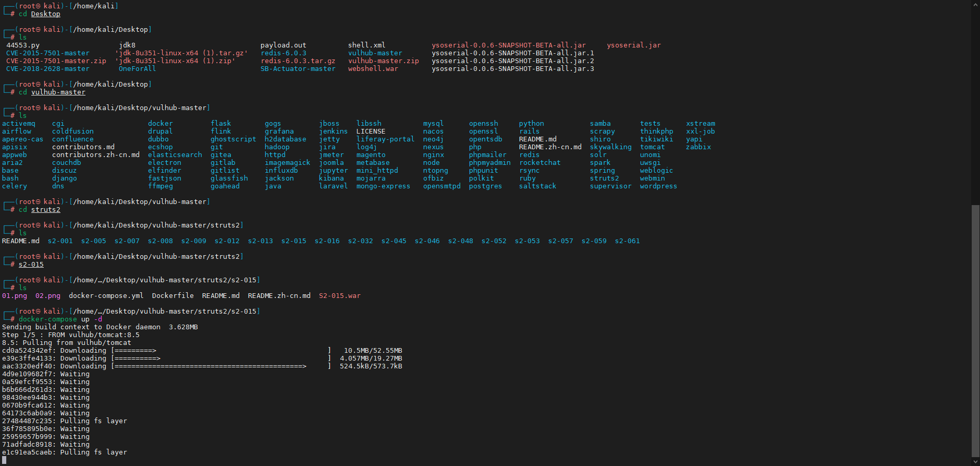Click the scrollbar down arrow
This screenshot has height=466, width=980.
click(975, 462)
